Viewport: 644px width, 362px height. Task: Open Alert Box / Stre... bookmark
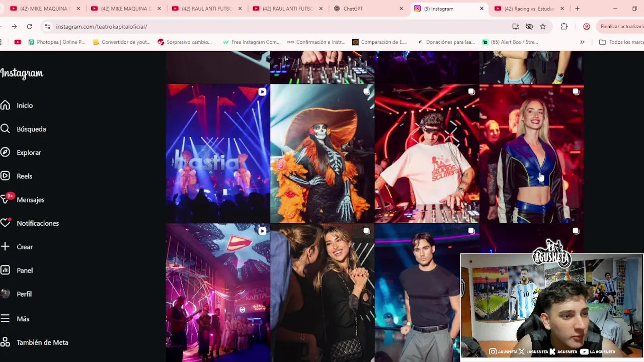point(510,42)
